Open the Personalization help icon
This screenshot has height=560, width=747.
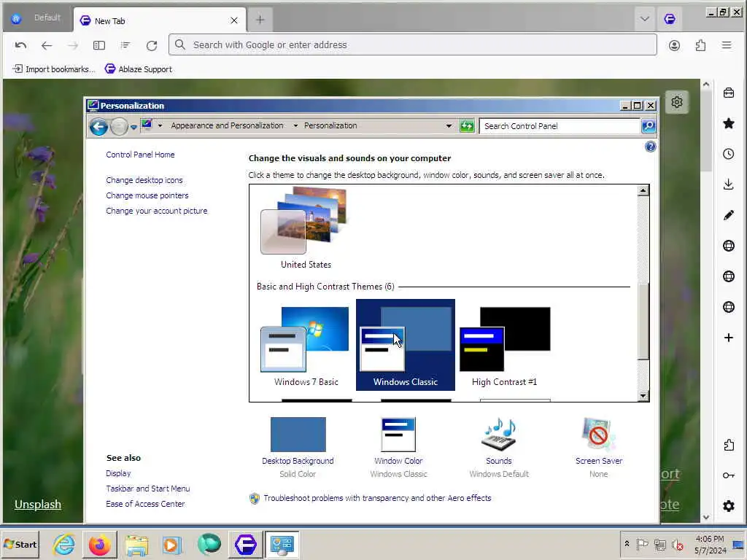click(x=650, y=147)
